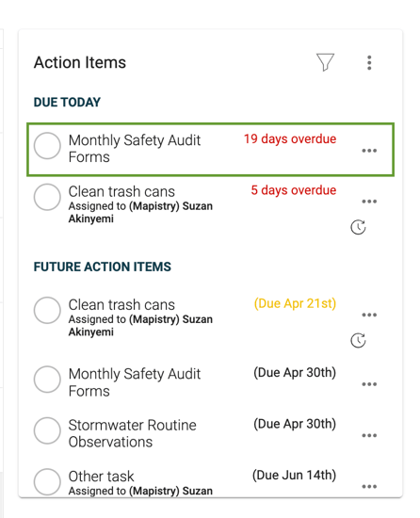
Task: Open the Stormwater Routine Observations item
Action: click(x=133, y=433)
